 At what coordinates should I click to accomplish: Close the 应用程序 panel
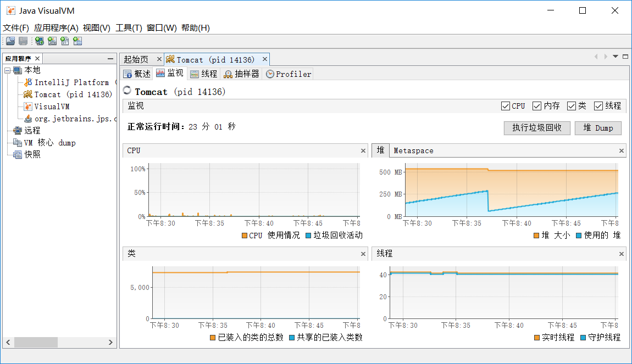pos(37,58)
